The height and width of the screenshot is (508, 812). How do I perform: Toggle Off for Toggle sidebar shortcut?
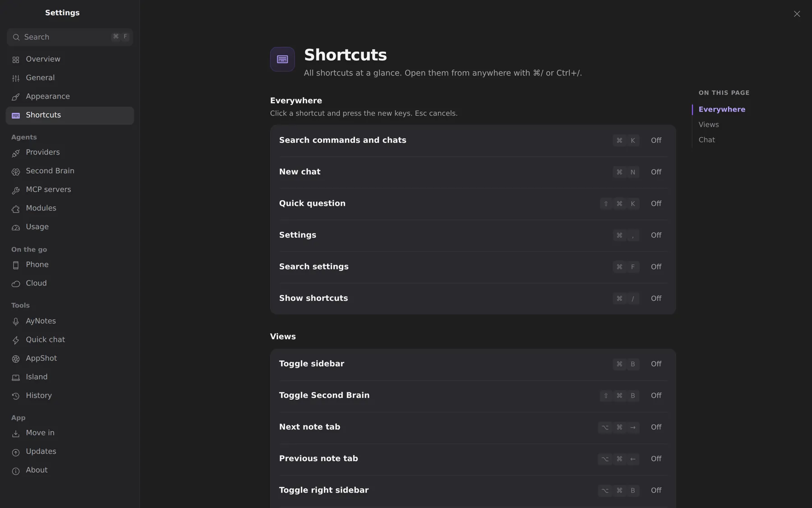[656, 364]
